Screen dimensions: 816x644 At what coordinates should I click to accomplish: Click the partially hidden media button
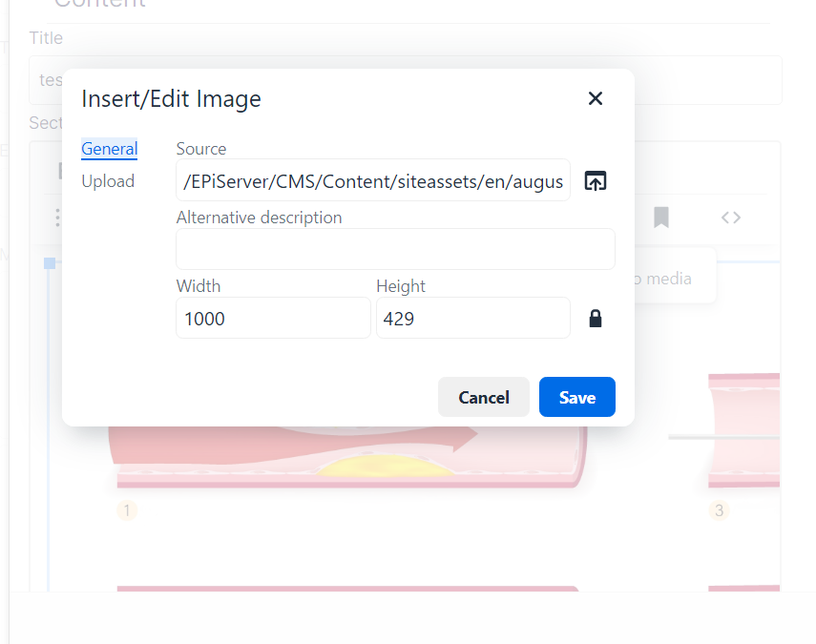pyautogui.click(x=675, y=279)
